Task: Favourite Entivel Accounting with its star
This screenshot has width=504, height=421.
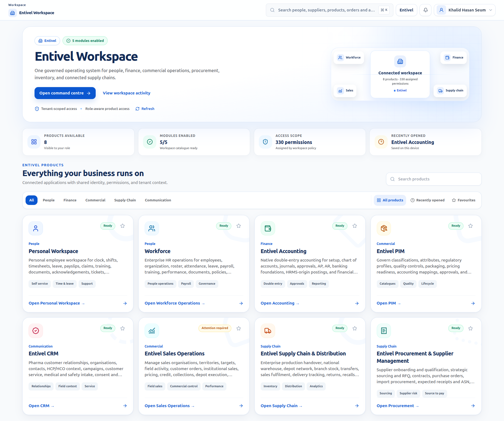Action: pyautogui.click(x=355, y=226)
